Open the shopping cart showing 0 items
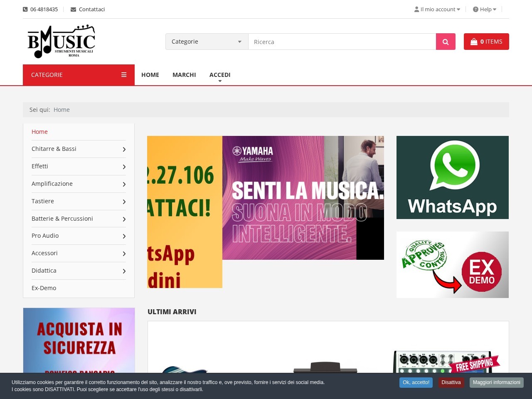 tap(486, 42)
